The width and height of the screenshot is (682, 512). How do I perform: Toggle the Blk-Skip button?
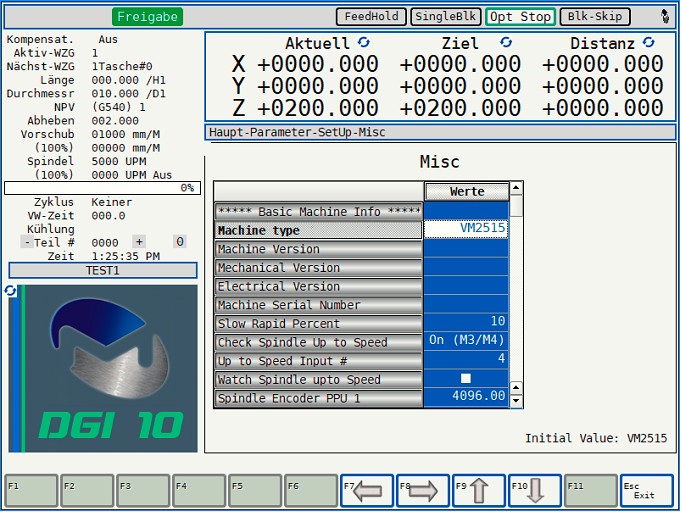[595, 17]
